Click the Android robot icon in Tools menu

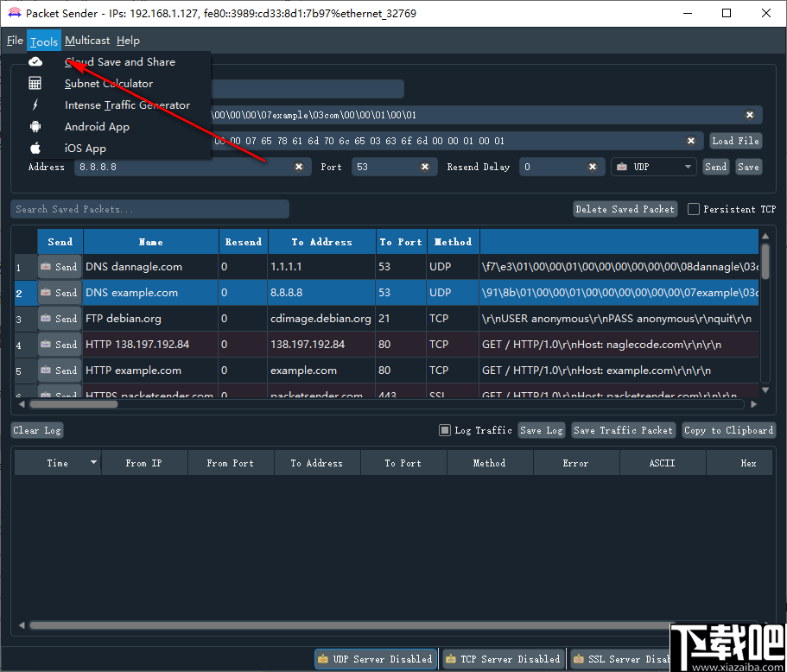[35, 126]
